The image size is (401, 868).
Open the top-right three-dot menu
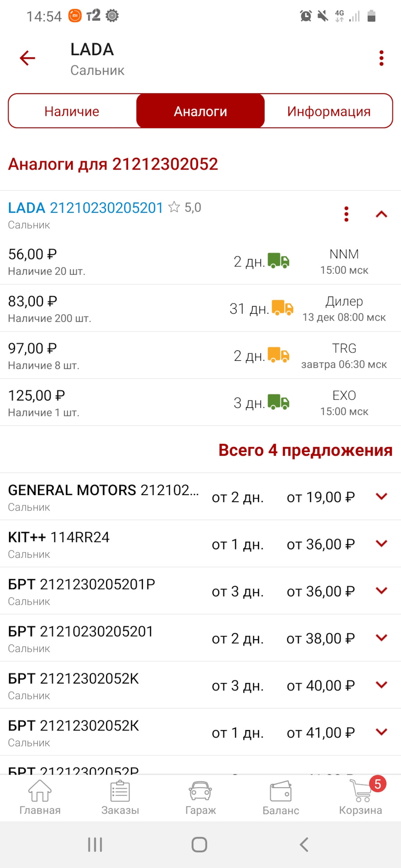point(382,58)
